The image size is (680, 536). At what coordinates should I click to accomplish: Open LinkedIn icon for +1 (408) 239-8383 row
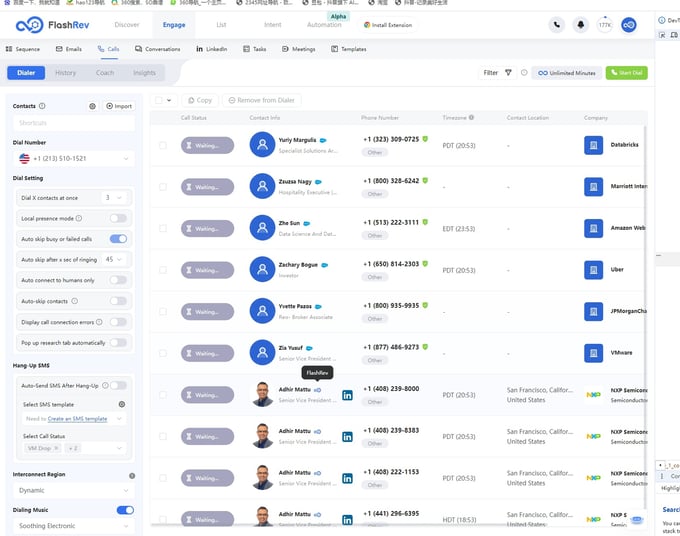point(347,437)
